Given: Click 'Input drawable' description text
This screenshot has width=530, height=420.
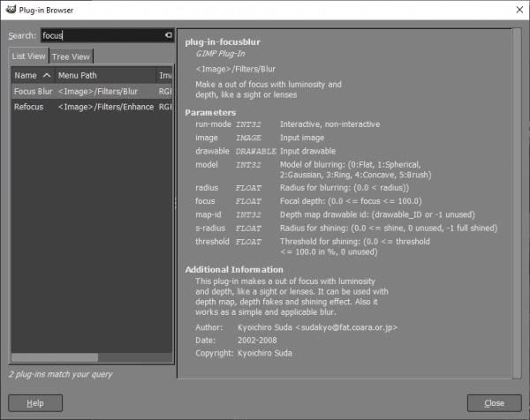Looking at the screenshot, I should click(x=308, y=151).
